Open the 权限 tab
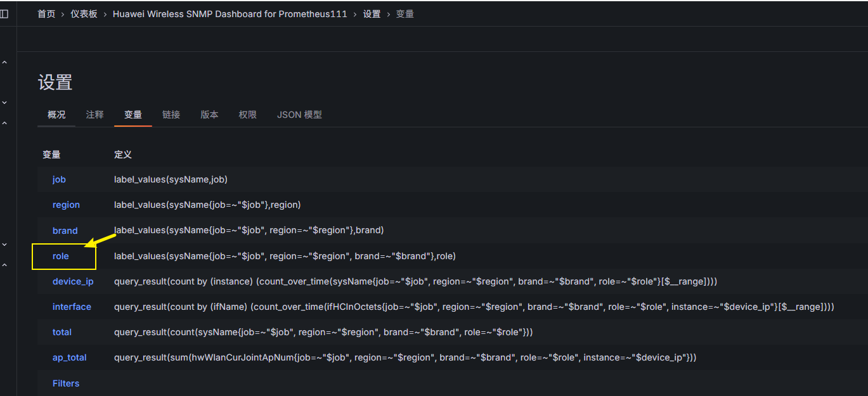868x396 pixels. coord(247,115)
